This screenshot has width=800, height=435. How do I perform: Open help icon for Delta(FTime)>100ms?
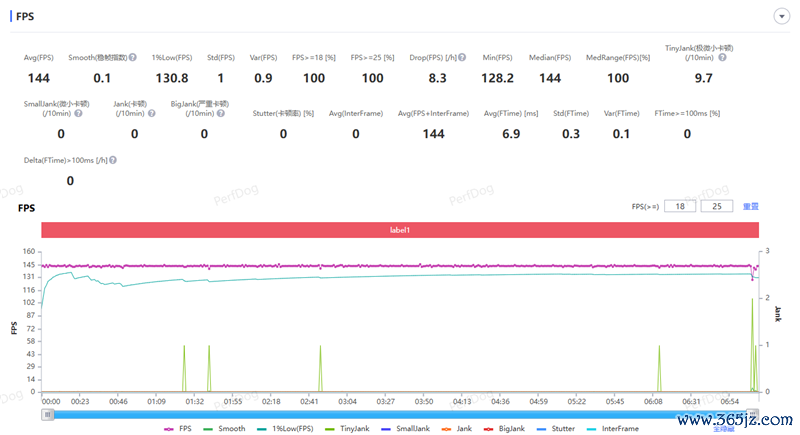(x=113, y=160)
